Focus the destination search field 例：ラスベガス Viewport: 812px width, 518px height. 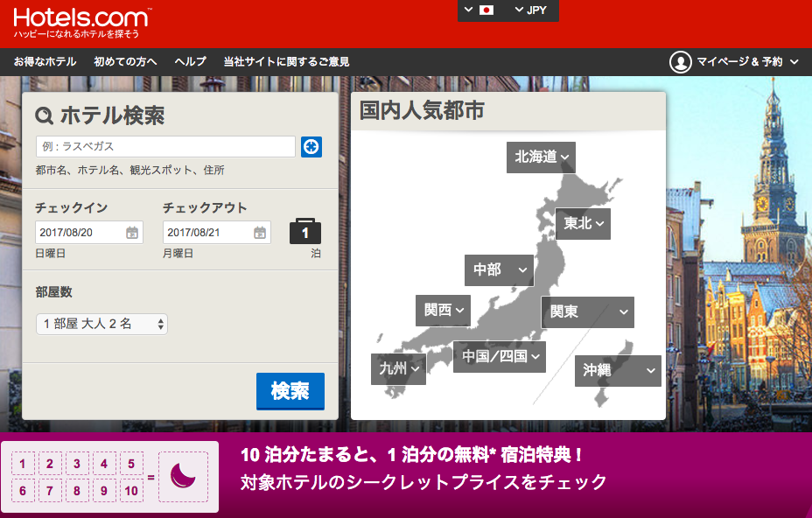click(165, 147)
